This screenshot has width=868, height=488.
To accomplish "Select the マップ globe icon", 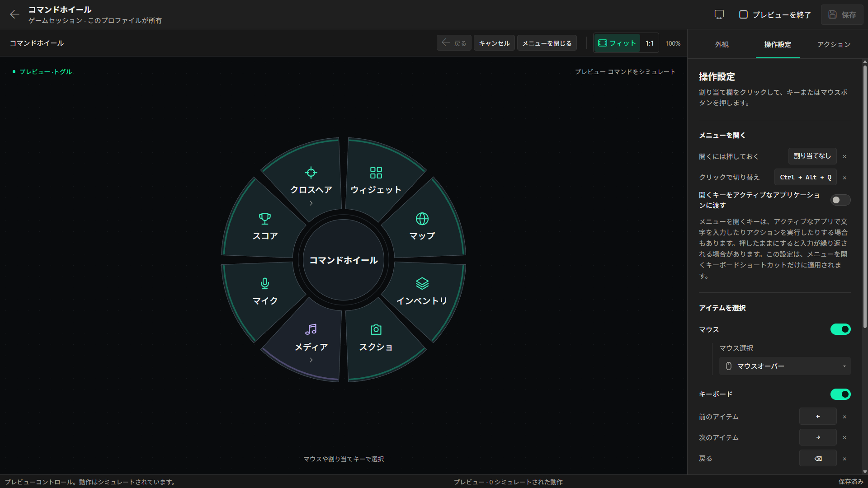I will [422, 219].
